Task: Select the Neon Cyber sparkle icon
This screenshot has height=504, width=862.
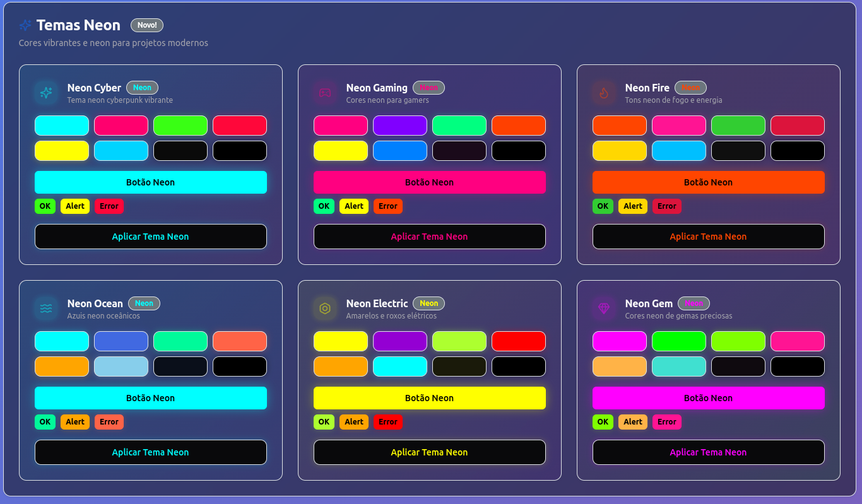Action: pyautogui.click(x=45, y=93)
